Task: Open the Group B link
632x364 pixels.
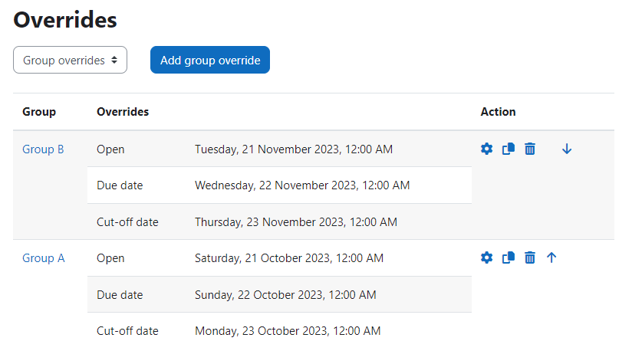Action: [x=43, y=149]
